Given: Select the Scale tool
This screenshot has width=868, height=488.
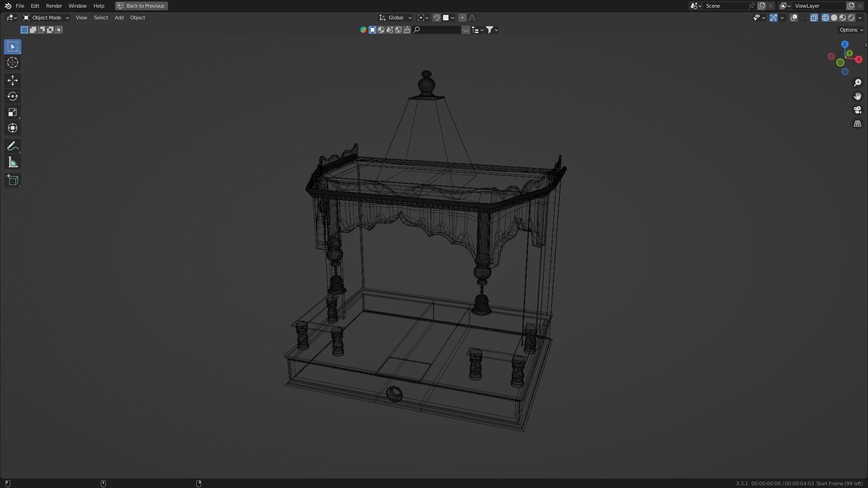Looking at the screenshot, I should point(12,112).
